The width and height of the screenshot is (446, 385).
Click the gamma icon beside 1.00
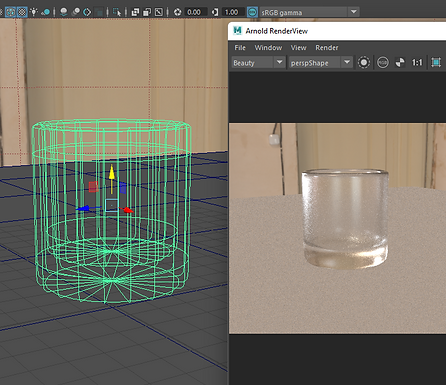click(x=215, y=12)
